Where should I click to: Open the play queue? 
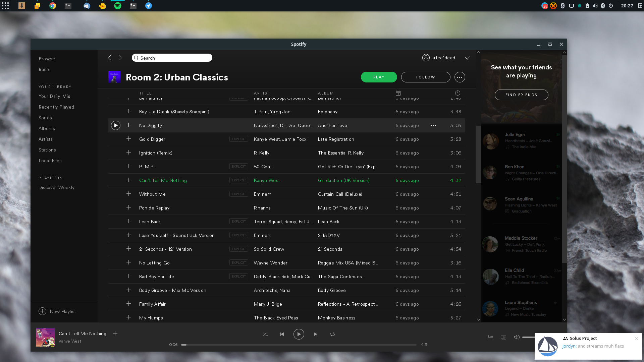(x=490, y=337)
